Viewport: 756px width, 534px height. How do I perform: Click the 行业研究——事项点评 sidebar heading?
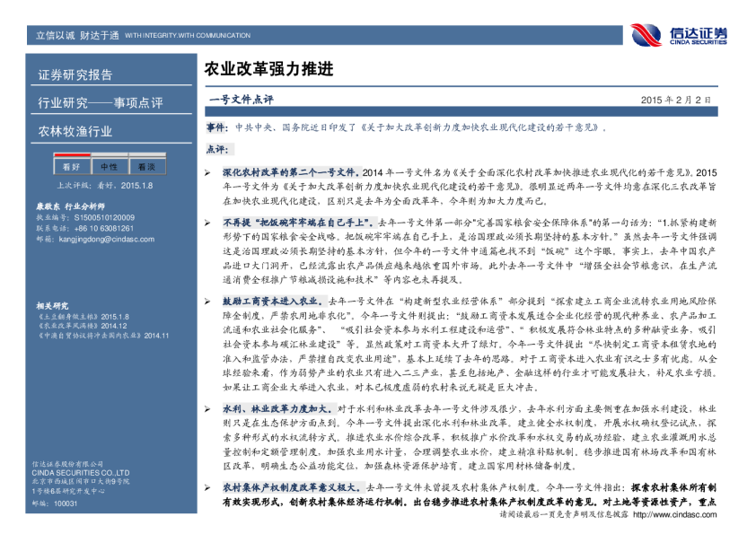(100, 103)
